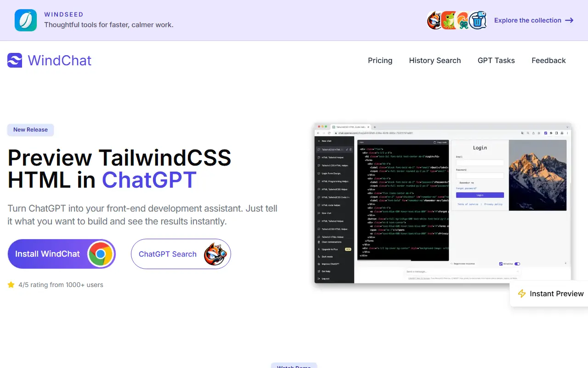Open GPT Tasks in the navigation
The width and height of the screenshot is (588, 368).
(x=496, y=60)
